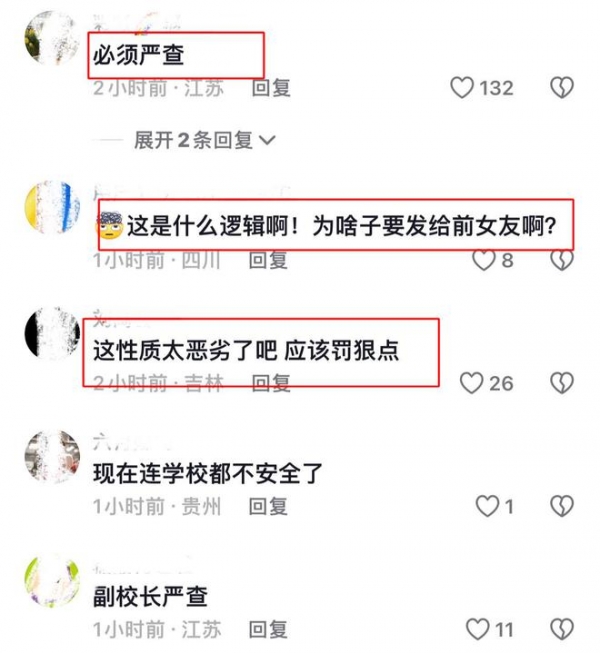This screenshot has width=600, height=653.
Task: Reply to the 吉林 user's comment
Action: pyautogui.click(x=271, y=383)
